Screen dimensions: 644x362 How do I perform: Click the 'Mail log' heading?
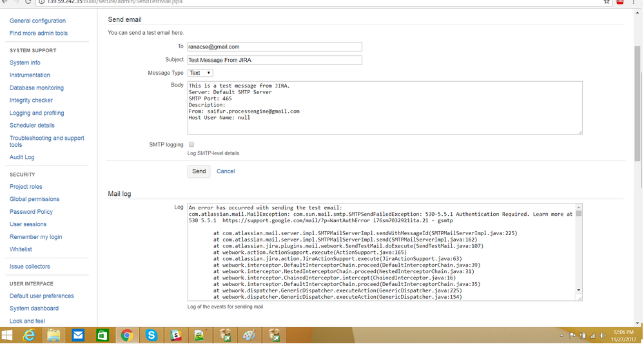click(x=119, y=194)
